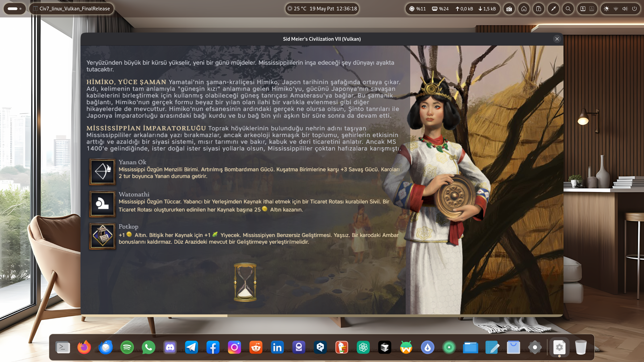Open the clipboard manager icon

539,9
